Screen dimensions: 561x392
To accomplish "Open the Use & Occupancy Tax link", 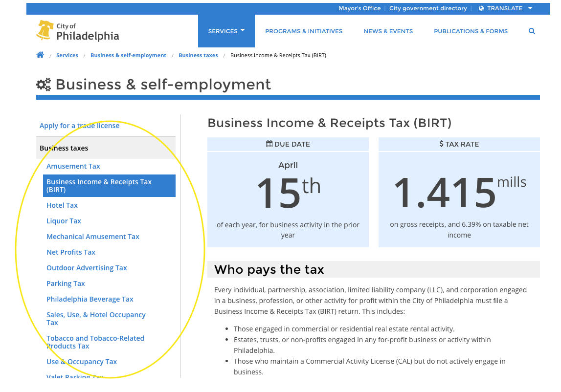I will coord(82,362).
